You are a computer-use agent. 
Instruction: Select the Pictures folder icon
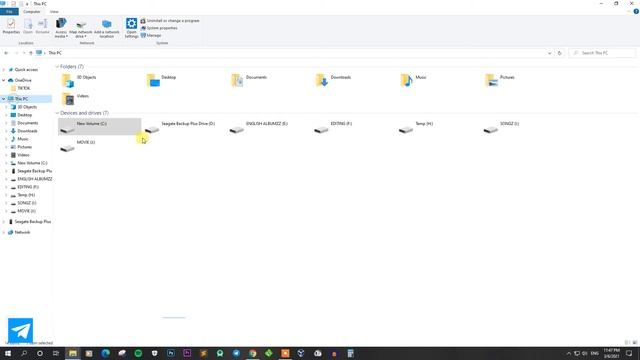click(x=491, y=80)
